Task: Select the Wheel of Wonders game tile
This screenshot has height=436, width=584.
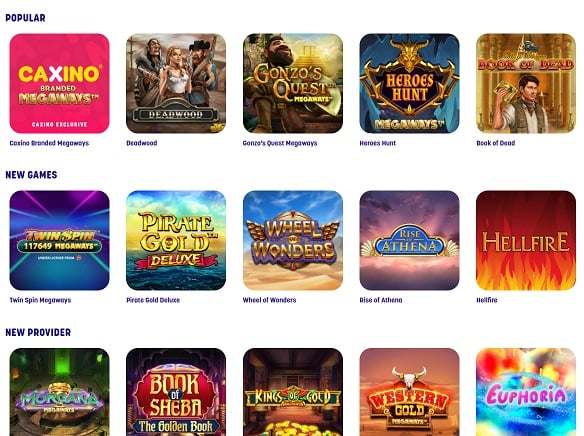Action: click(x=293, y=241)
